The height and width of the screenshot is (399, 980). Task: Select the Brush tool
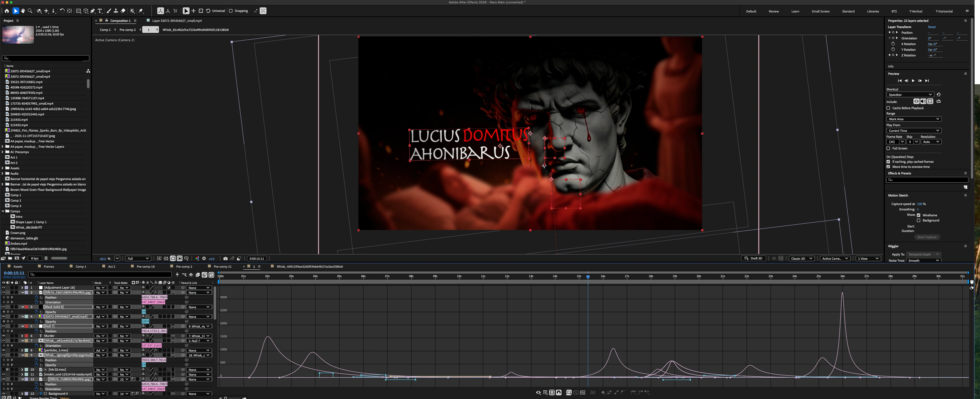(x=109, y=11)
